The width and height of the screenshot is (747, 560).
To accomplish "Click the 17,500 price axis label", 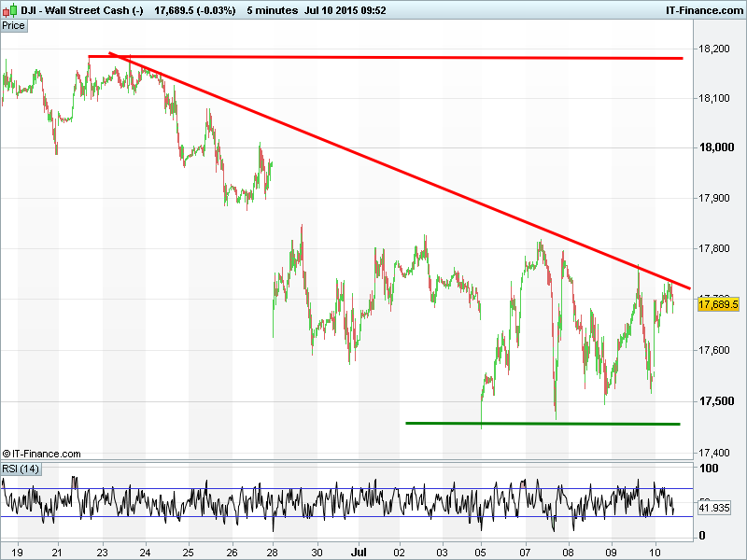I will [716, 401].
